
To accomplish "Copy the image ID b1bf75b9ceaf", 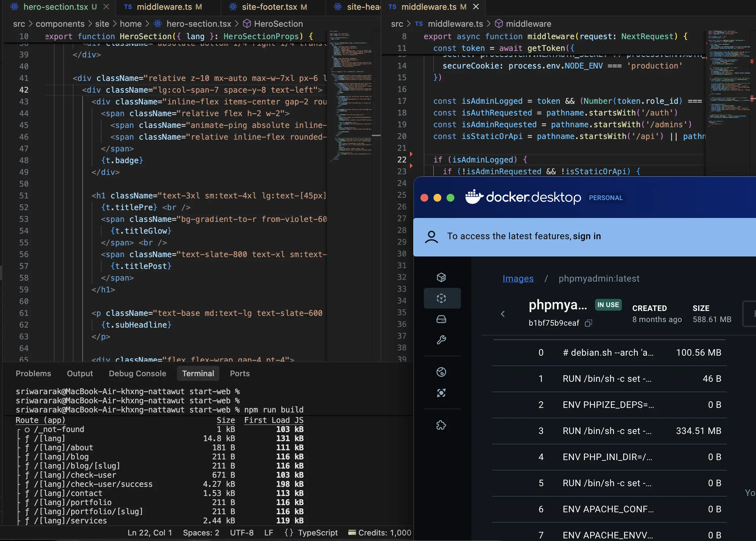I will [589, 323].
